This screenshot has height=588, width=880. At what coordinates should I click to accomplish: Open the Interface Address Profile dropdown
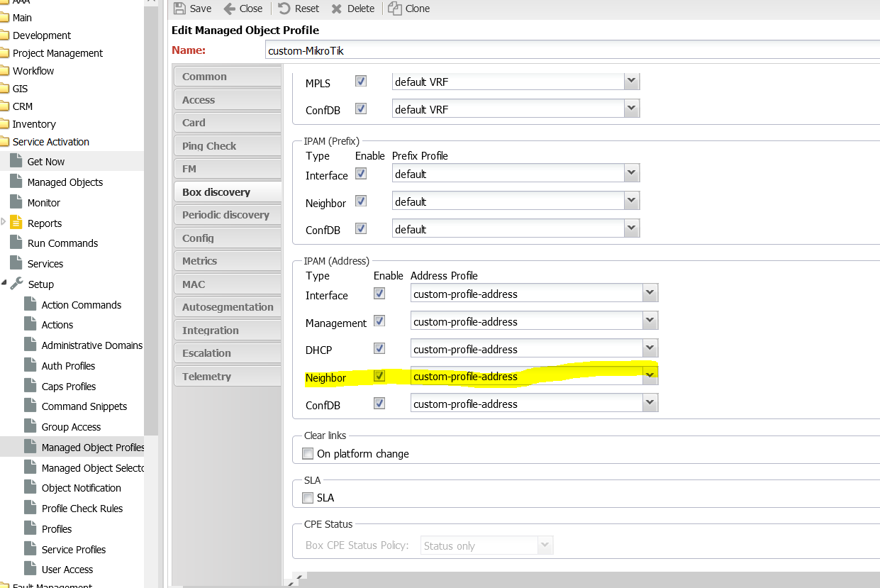(650, 294)
